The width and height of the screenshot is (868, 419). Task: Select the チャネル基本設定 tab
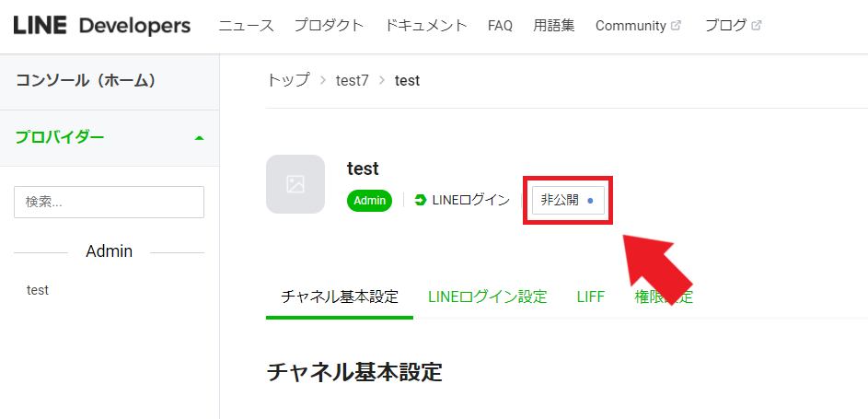click(x=340, y=297)
